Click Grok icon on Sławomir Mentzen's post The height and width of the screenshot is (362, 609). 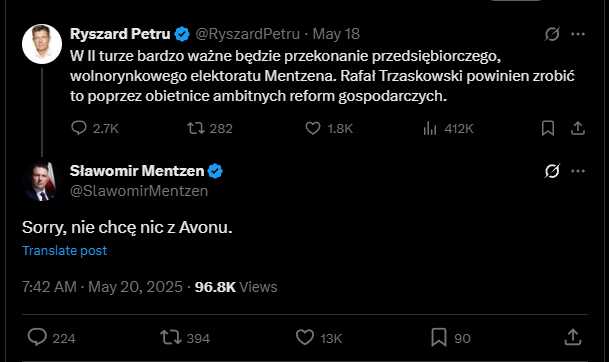552,171
